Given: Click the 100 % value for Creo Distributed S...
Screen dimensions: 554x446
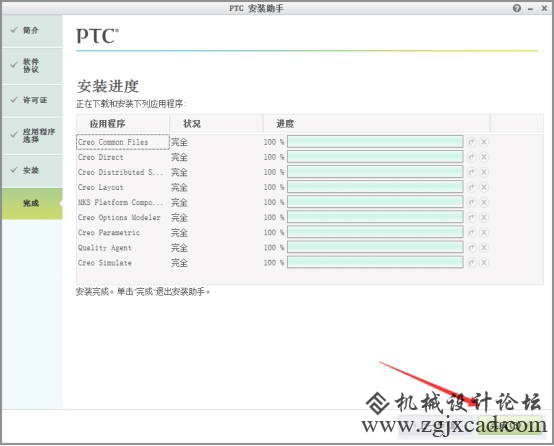Looking at the screenshot, I should tap(274, 172).
